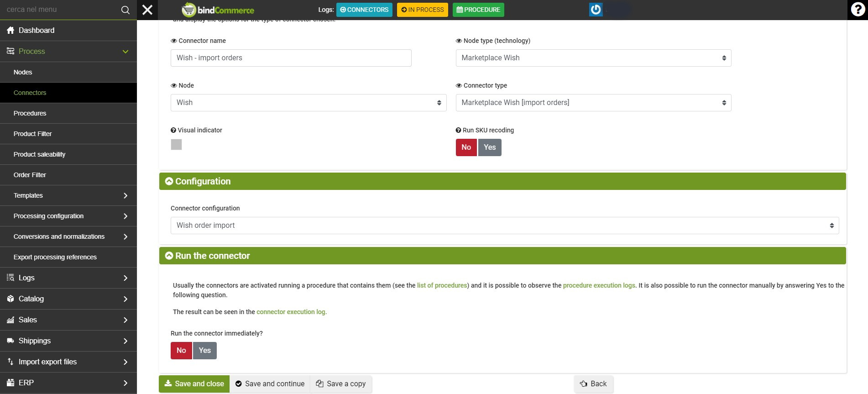Open Export processing references menu item
Image resolution: width=868 pixels, height=394 pixels.
point(68,257)
